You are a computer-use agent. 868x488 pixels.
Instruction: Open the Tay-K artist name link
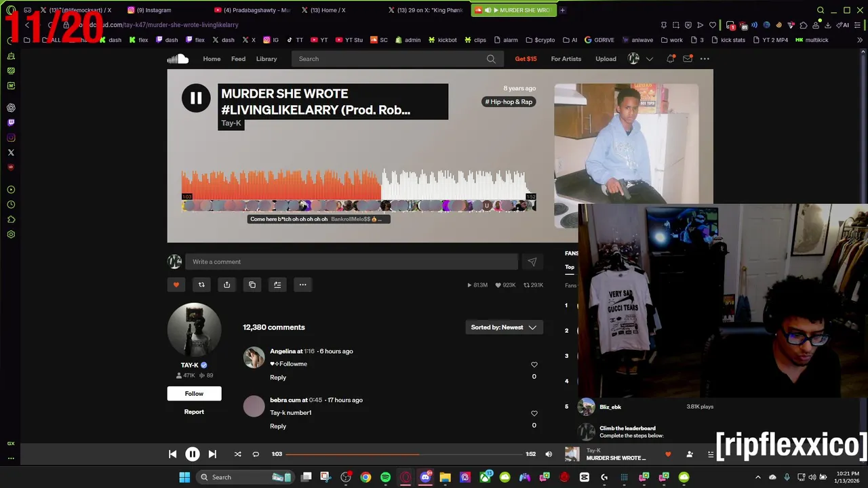coord(231,123)
